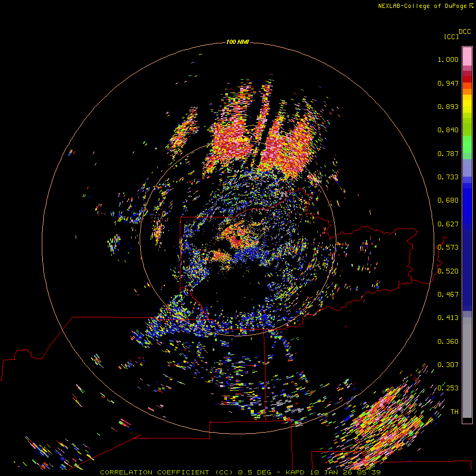Select the 0.413 legend value
Screen dimensions: 476x476
(x=448, y=318)
